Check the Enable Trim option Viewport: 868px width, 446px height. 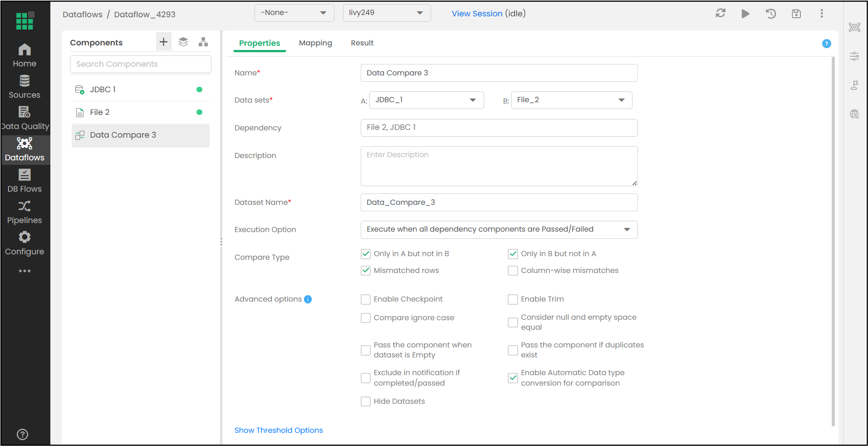tap(513, 299)
